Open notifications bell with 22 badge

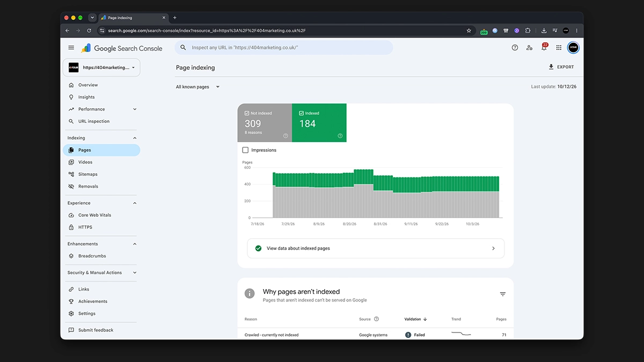544,47
